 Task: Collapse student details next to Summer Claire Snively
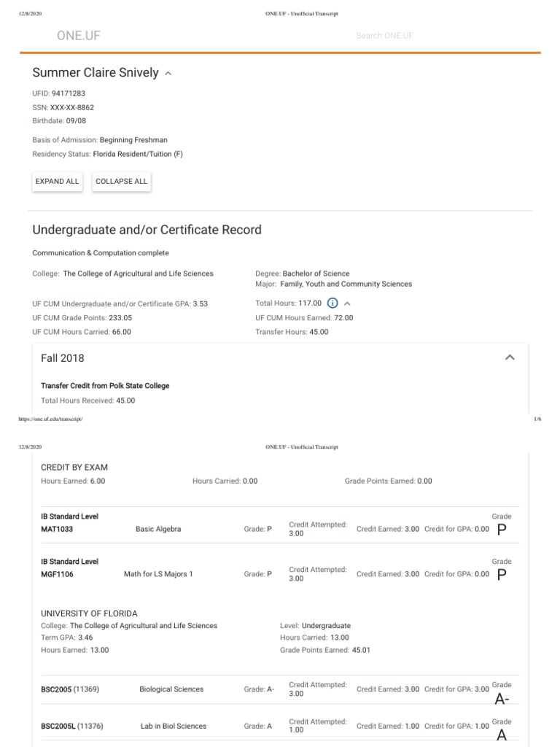coord(169,74)
